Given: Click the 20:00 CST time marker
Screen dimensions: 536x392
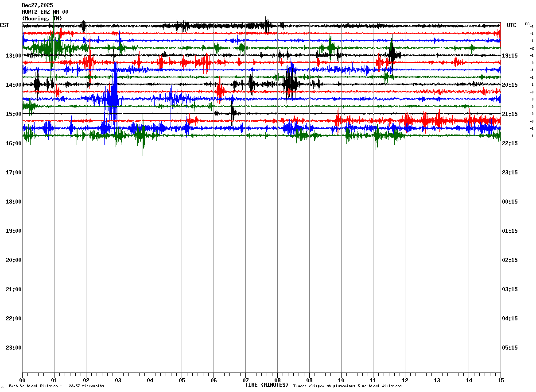Looking at the screenshot, I should click(x=13, y=260).
